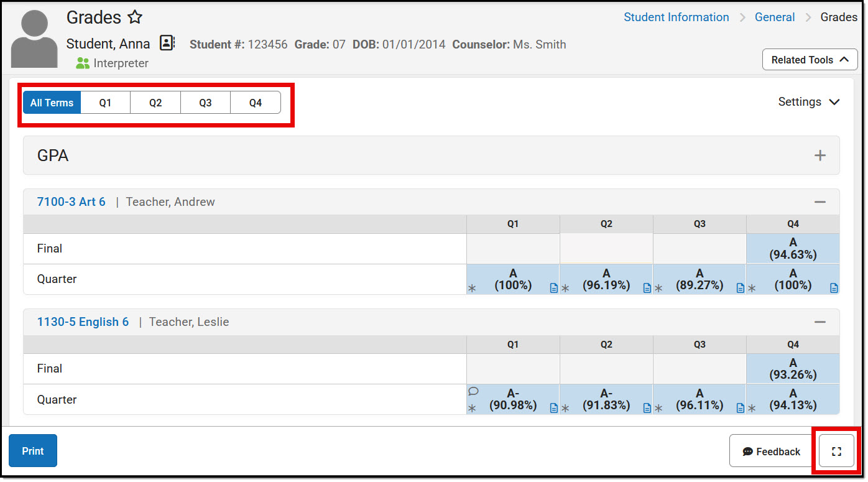Open the comment bubble on English Q1 grade
868x482 pixels.
473,391
